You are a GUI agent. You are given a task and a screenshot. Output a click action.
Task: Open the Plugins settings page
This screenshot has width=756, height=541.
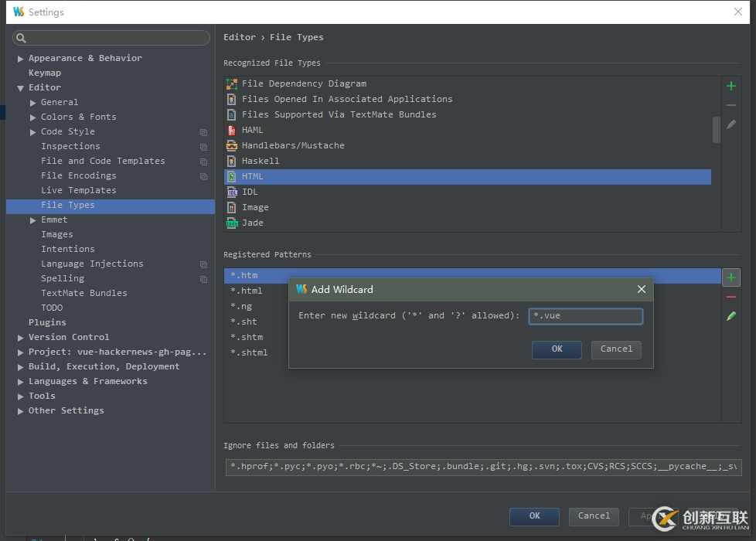(x=47, y=322)
